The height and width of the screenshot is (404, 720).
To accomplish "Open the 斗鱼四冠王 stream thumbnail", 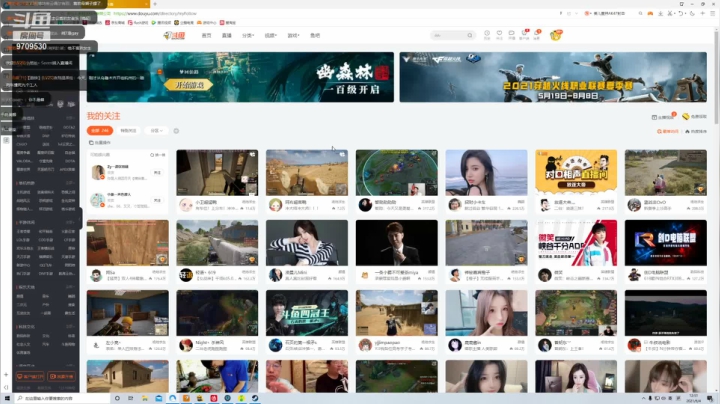I will coord(307,313).
